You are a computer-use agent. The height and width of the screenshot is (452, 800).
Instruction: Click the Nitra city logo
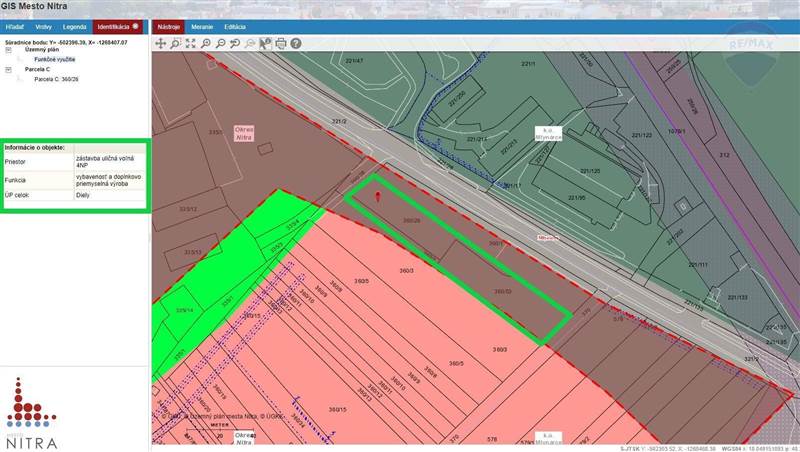pyautogui.click(x=31, y=413)
